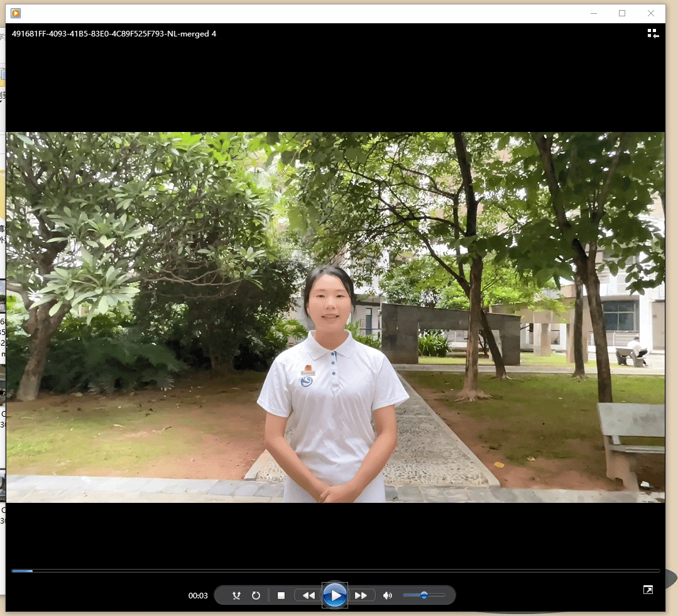Enter full screen with bottom-right icon
Viewport: 678px width, 616px height.
pos(648,590)
